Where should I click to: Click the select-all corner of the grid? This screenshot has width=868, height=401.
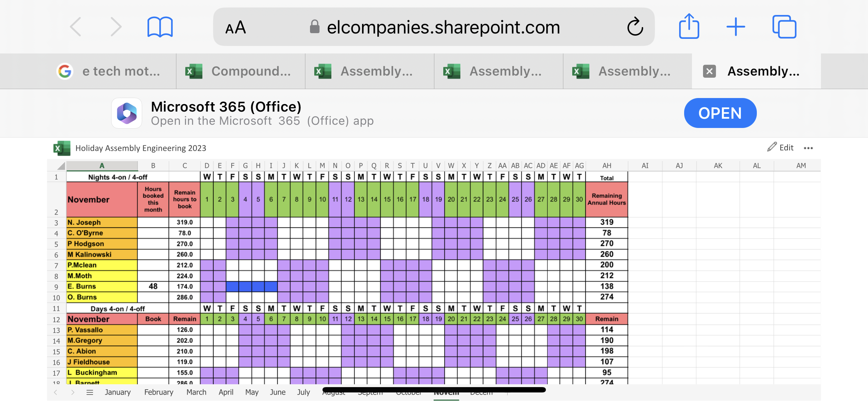click(61, 166)
